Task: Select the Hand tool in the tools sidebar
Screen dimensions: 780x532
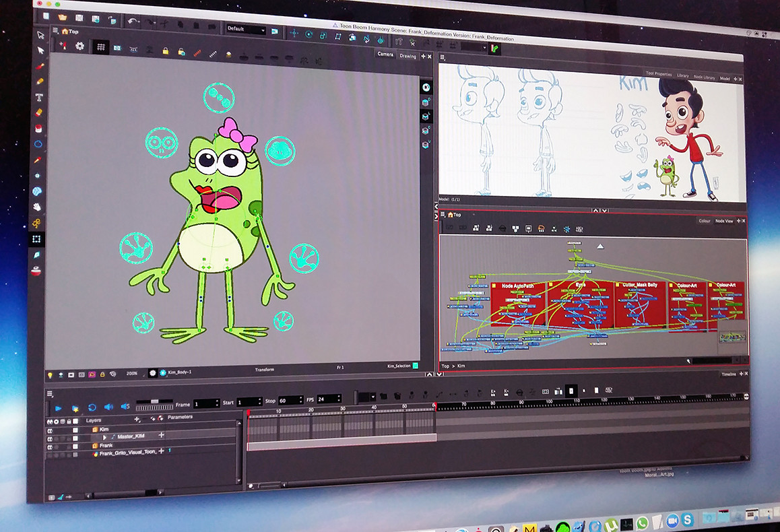Action: click(37, 207)
